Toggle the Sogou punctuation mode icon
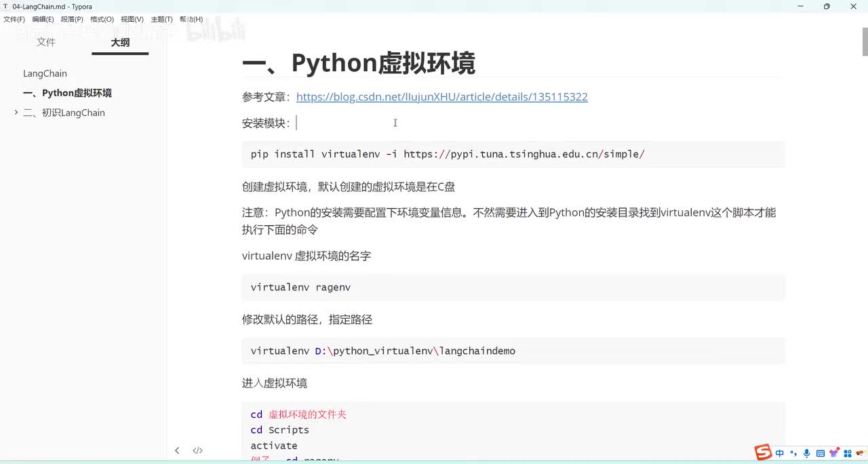The width and height of the screenshot is (868, 464). coord(793,453)
